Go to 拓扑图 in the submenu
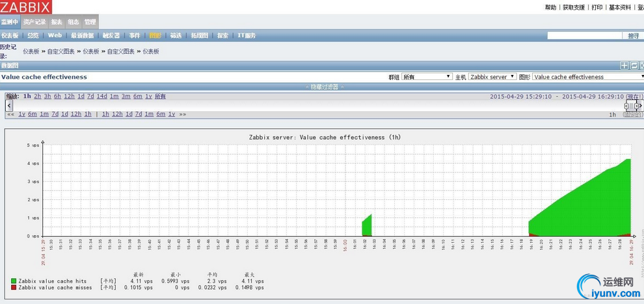644x304 pixels. (200, 36)
